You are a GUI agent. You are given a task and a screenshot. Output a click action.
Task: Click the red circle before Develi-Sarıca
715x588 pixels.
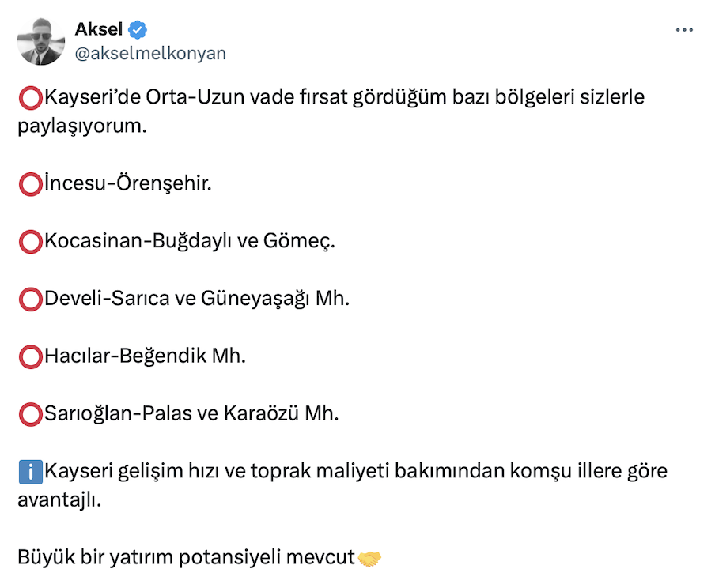tap(29, 300)
